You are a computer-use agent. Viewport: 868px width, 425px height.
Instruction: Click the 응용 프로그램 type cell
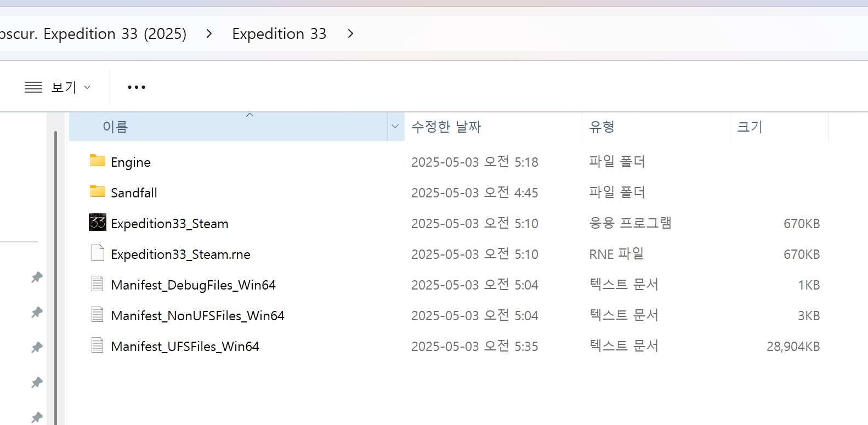coord(630,223)
